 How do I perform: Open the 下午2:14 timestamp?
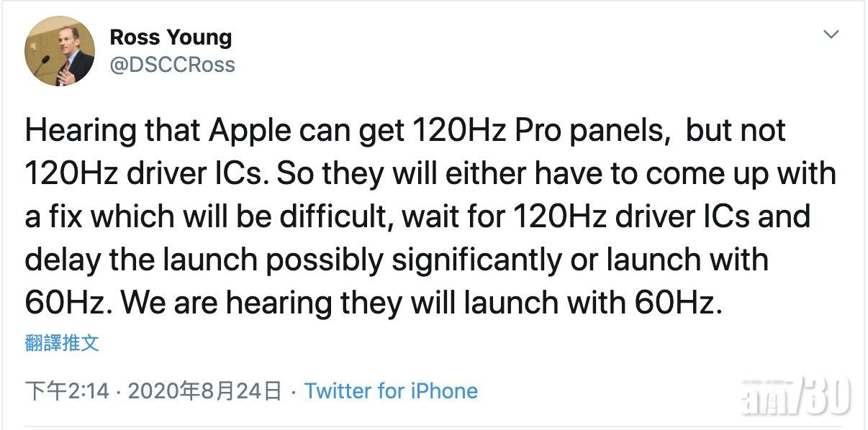pyautogui.click(x=67, y=391)
